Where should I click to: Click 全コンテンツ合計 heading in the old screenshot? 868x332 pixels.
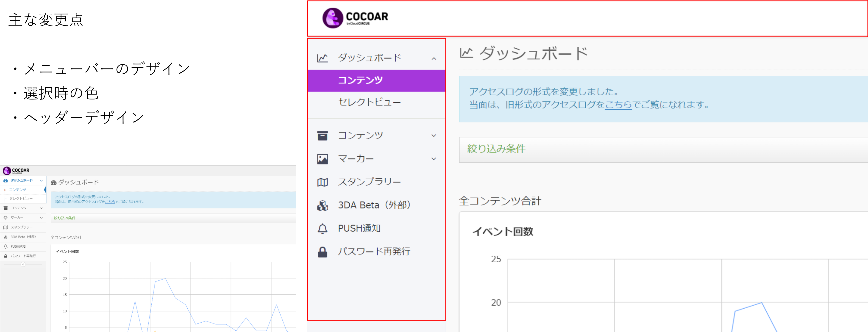(66, 238)
